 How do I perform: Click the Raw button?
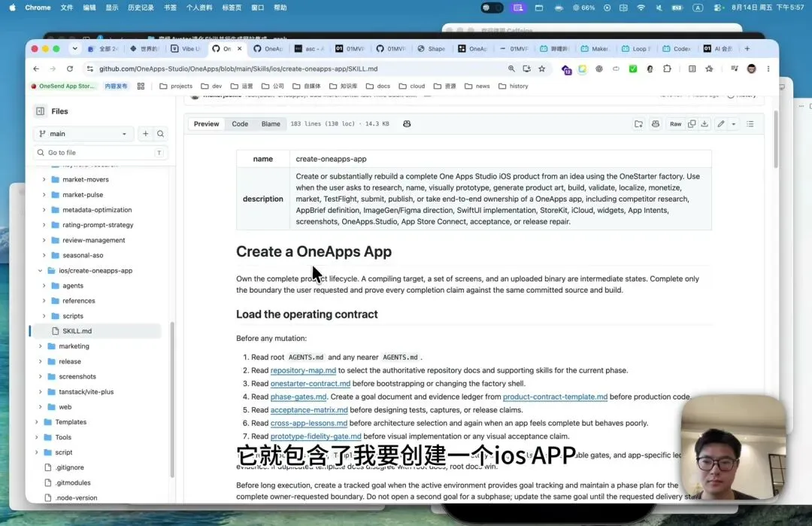click(675, 124)
